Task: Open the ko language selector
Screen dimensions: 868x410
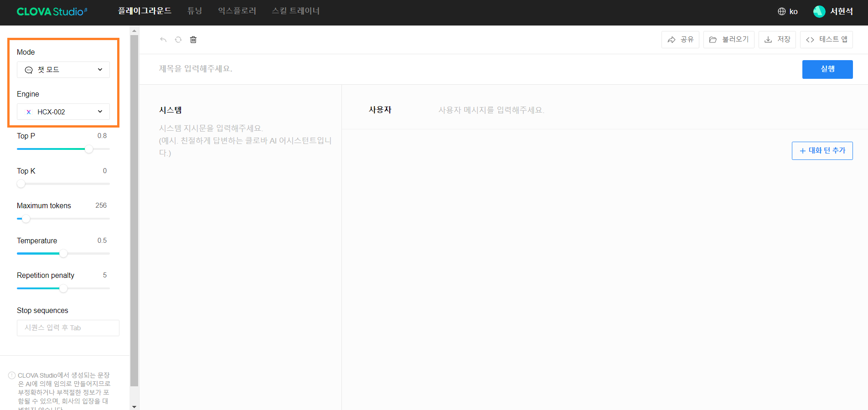Action: (x=788, y=11)
